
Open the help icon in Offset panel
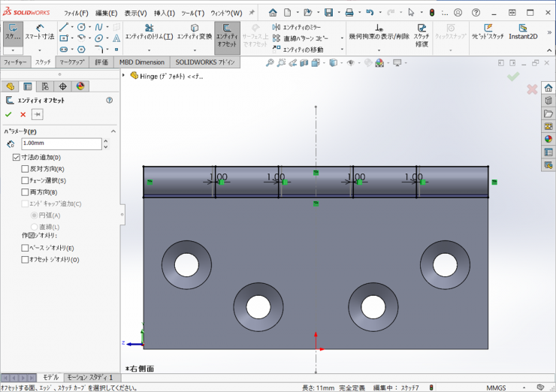click(109, 100)
